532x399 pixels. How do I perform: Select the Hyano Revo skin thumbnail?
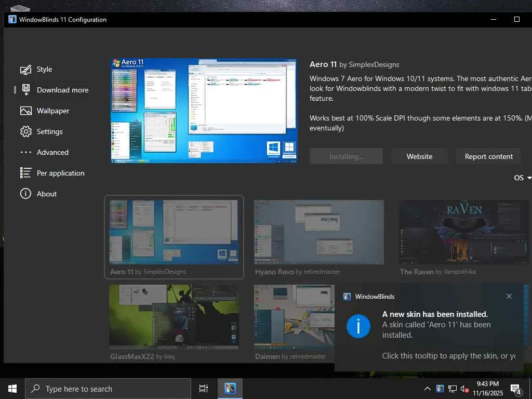click(x=319, y=232)
